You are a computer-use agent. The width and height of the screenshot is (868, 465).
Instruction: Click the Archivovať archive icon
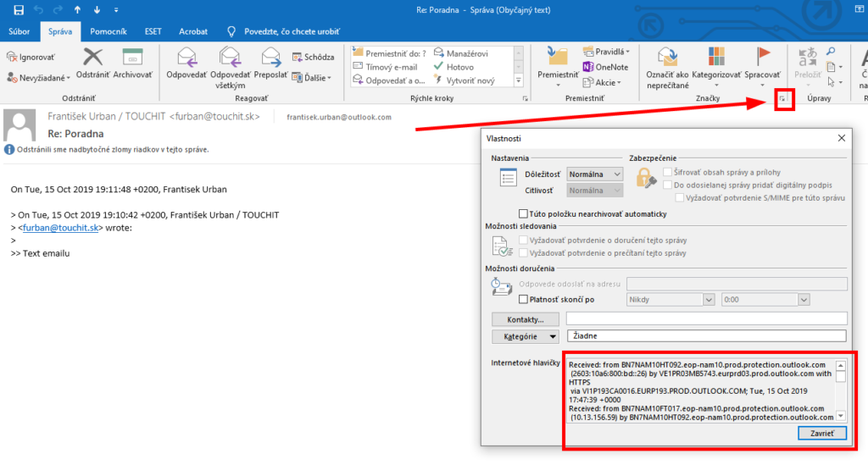132,58
